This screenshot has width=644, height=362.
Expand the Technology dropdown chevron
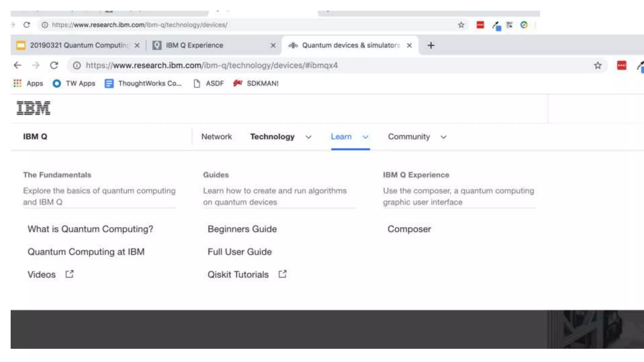click(x=308, y=137)
